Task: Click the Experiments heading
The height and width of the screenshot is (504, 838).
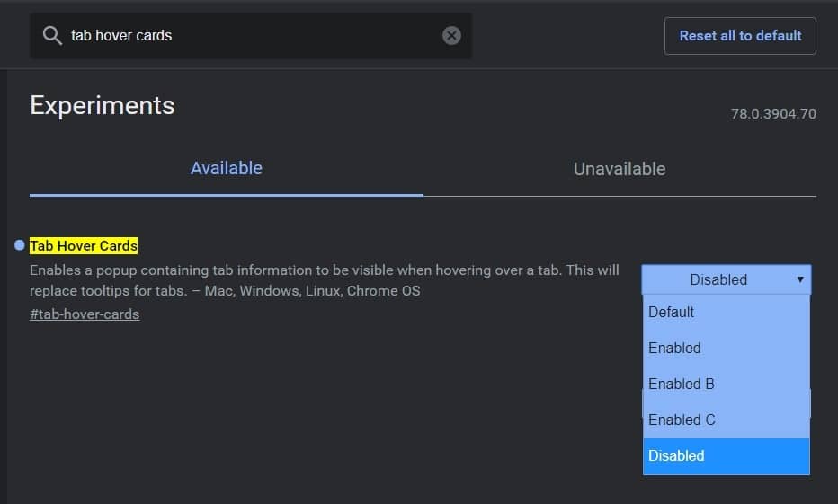Action: (103, 105)
